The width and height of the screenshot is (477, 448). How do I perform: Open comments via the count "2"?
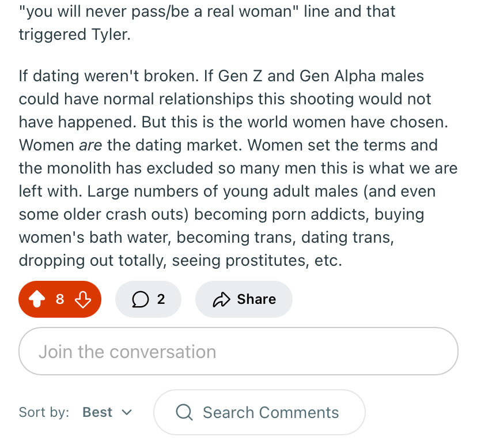(161, 299)
